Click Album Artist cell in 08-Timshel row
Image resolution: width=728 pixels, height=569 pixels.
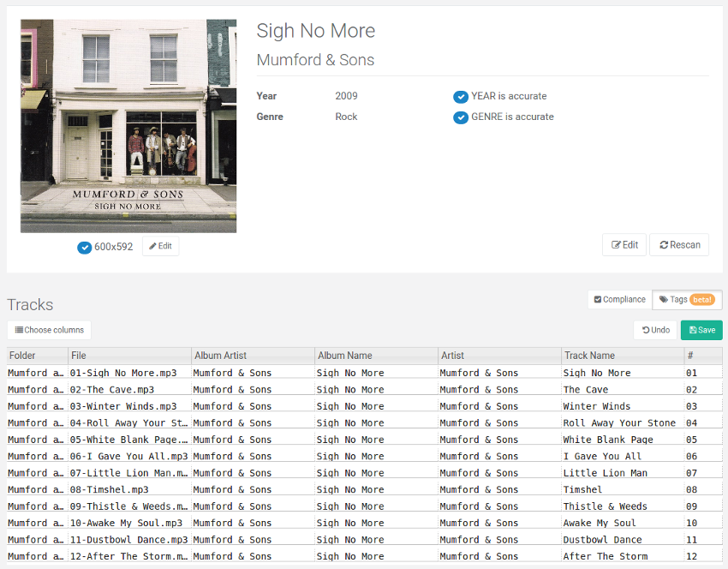[253, 489]
